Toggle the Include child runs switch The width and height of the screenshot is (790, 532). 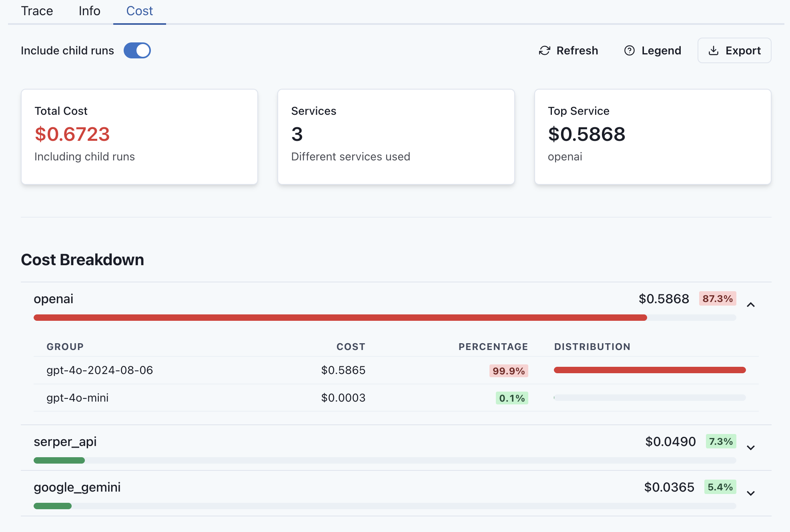pyautogui.click(x=137, y=50)
